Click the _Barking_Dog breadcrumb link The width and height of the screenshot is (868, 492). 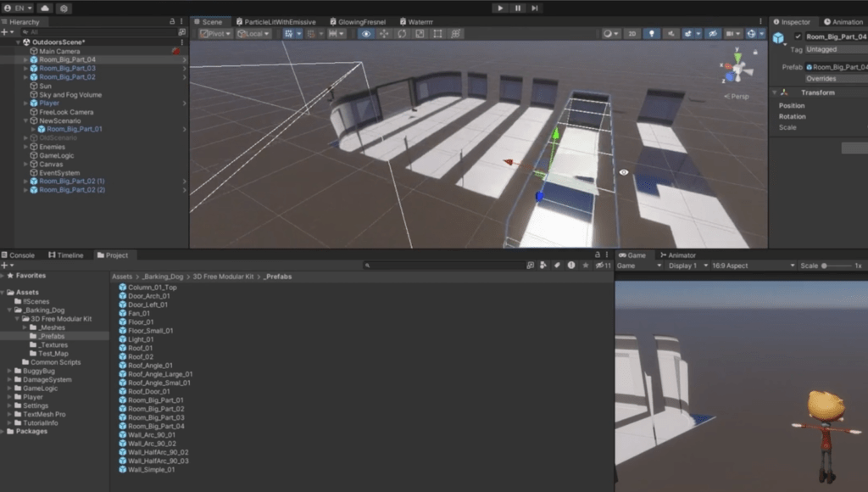tap(162, 277)
